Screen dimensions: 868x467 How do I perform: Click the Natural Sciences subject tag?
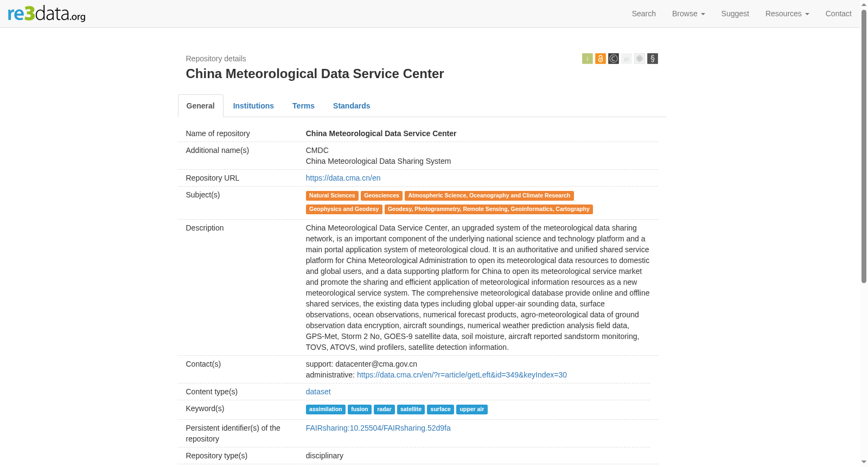332,196
